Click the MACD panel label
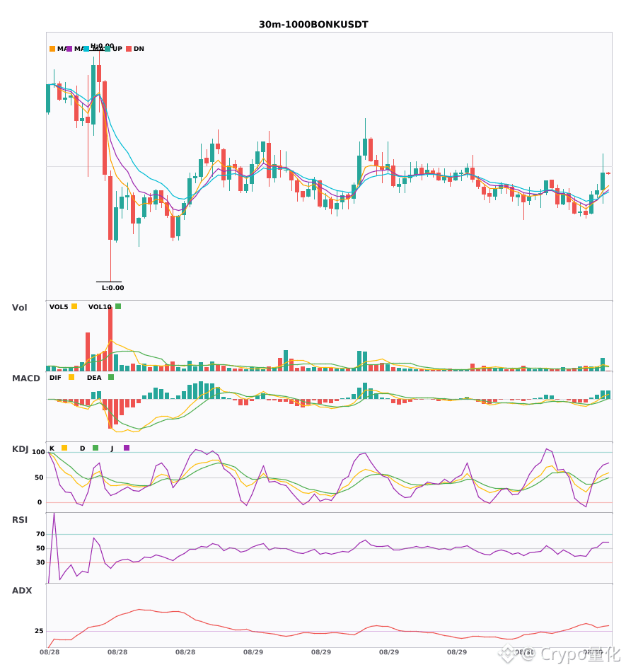 [25, 378]
